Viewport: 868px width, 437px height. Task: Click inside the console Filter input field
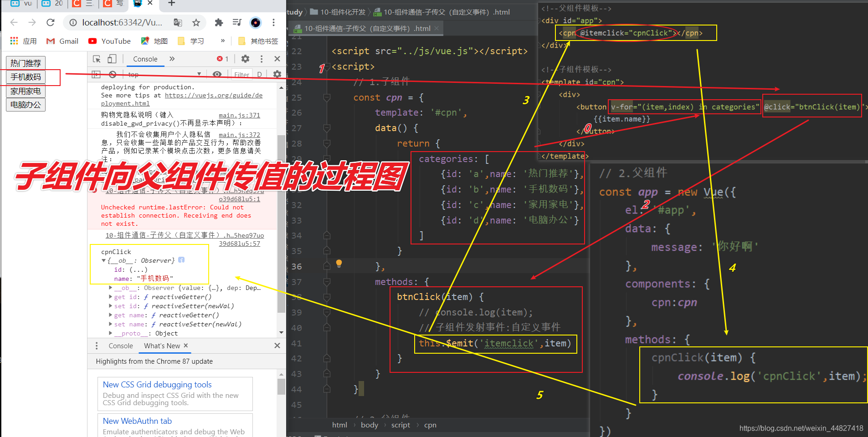[242, 74]
